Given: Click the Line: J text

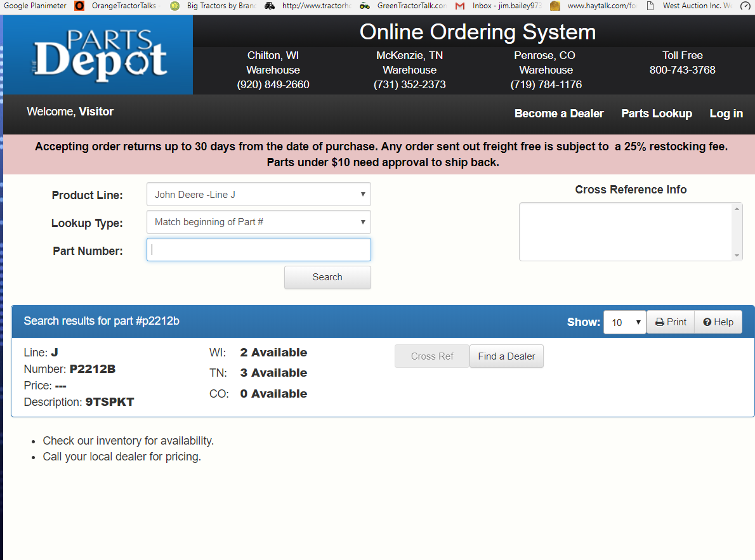Looking at the screenshot, I should click(41, 353).
